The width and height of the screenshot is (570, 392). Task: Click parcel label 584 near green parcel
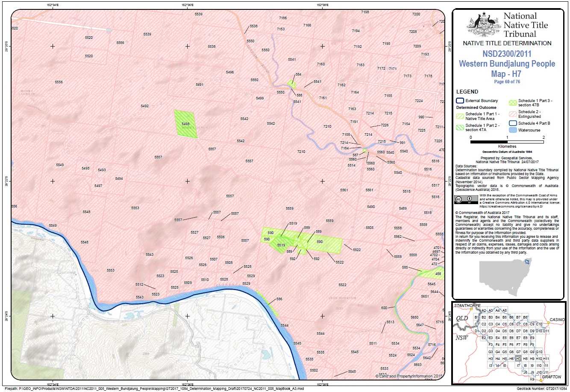(298, 74)
